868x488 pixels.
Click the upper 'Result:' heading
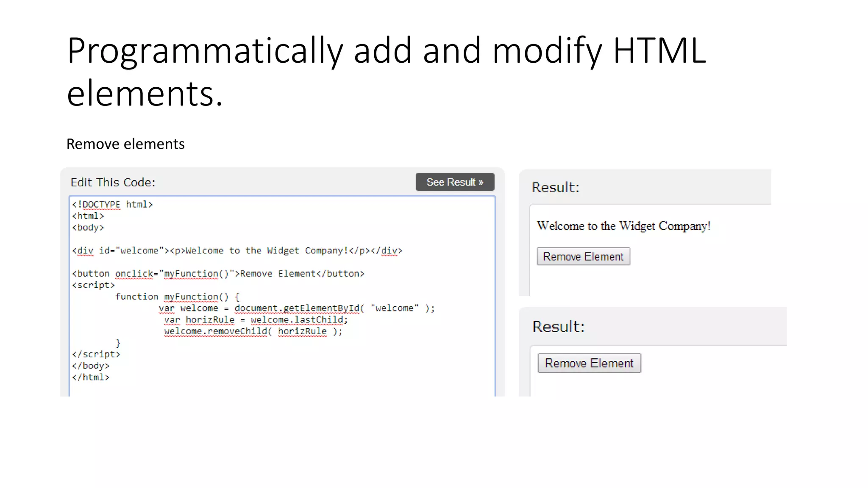click(x=556, y=187)
